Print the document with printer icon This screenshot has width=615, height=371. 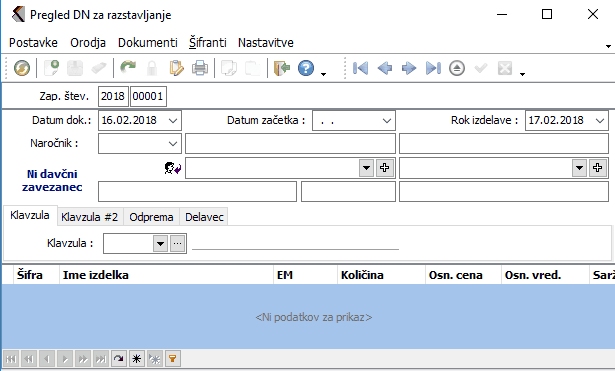pos(200,68)
